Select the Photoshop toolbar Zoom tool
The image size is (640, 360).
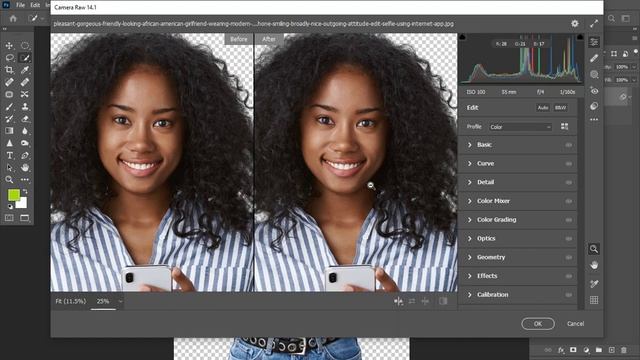click(9, 180)
